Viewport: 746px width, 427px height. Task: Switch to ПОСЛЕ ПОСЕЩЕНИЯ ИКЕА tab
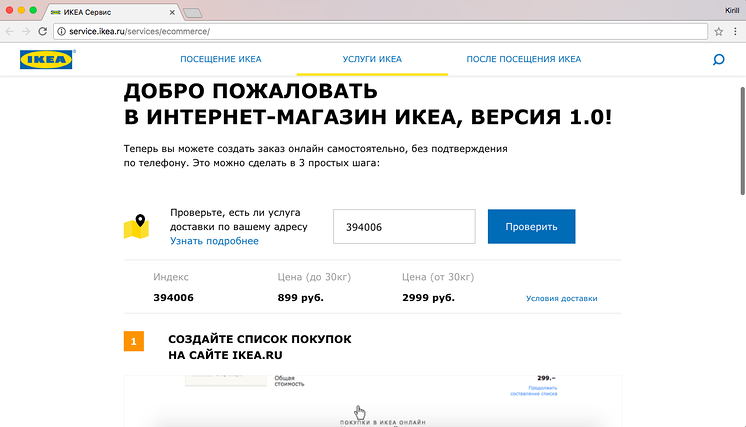click(x=523, y=60)
